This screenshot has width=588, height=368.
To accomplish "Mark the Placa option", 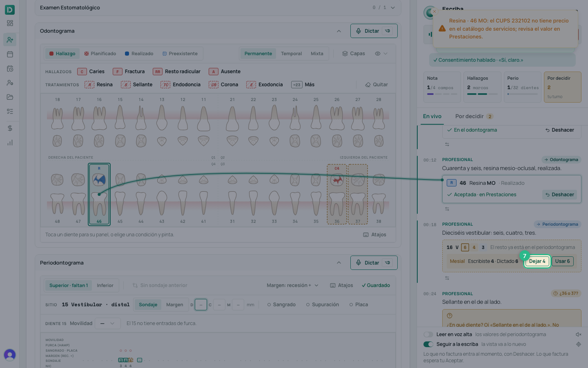I will [359, 305].
